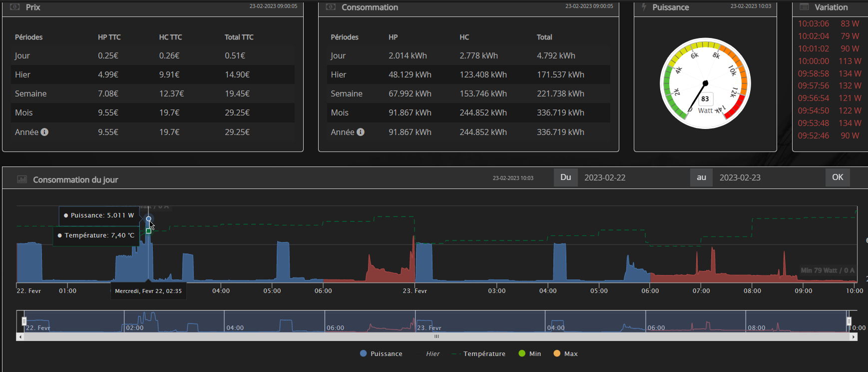
Task: Click the Du label before the start date
Action: click(566, 177)
